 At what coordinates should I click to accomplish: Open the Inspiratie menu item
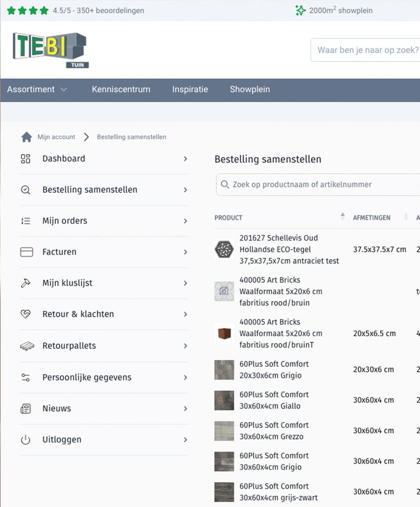pyautogui.click(x=190, y=89)
